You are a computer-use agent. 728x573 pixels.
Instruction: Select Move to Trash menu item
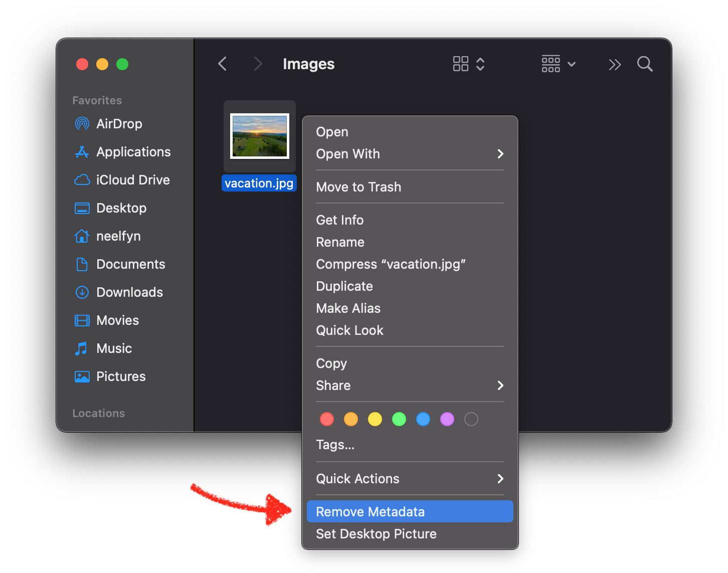coord(358,187)
